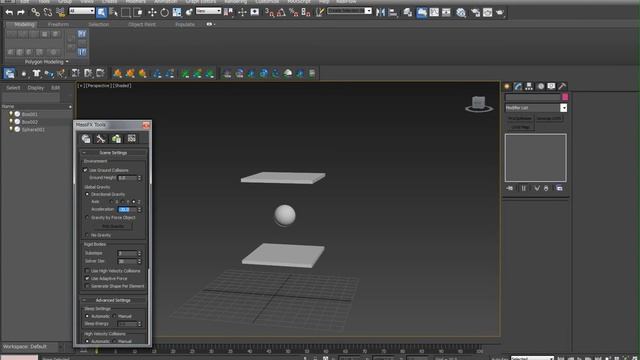Switch to the Object Paint ribbon tab
This screenshot has height=360, width=640.
click(142, 24)
